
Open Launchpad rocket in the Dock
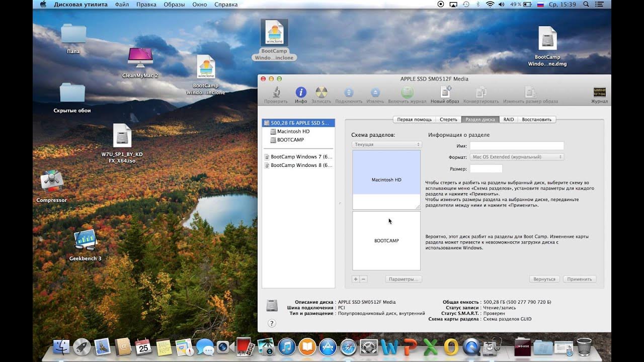(x=82, y=347)
